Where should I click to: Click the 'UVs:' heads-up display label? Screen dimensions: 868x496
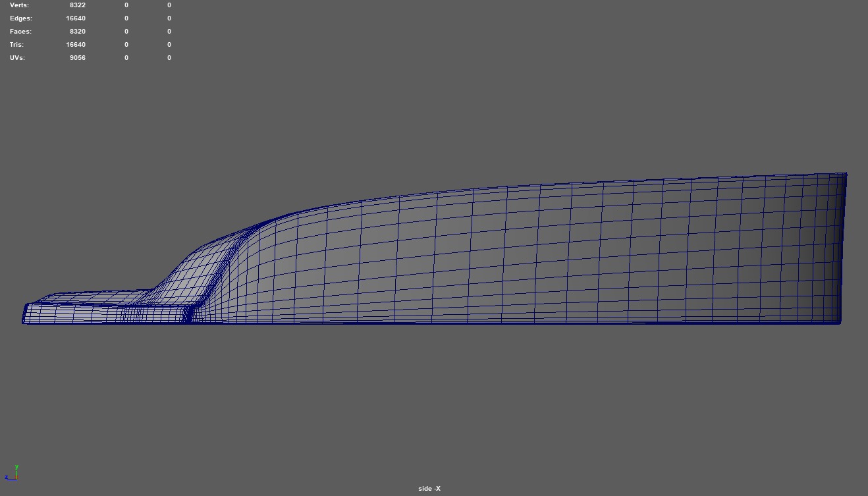[x=18, y=57]
